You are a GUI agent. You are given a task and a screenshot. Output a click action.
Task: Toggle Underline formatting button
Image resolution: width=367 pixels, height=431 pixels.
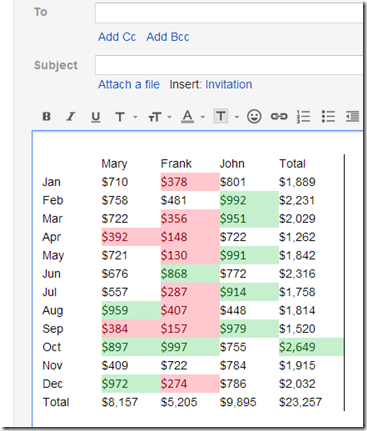tap(96, 117)
